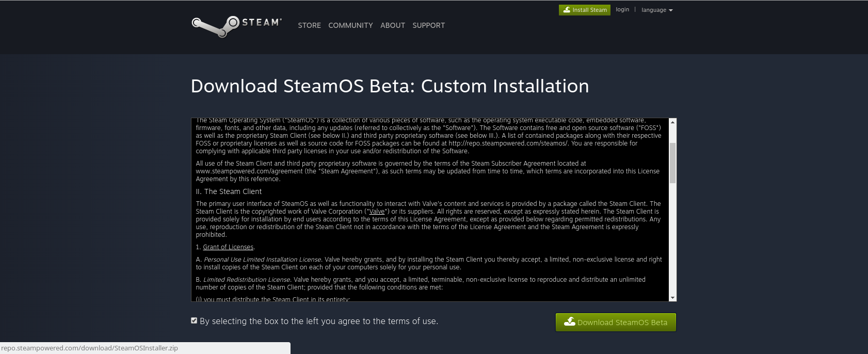Screen dimensions: 868x354
Task: Open the Grant of Licenses link
Action: (228, 247)
